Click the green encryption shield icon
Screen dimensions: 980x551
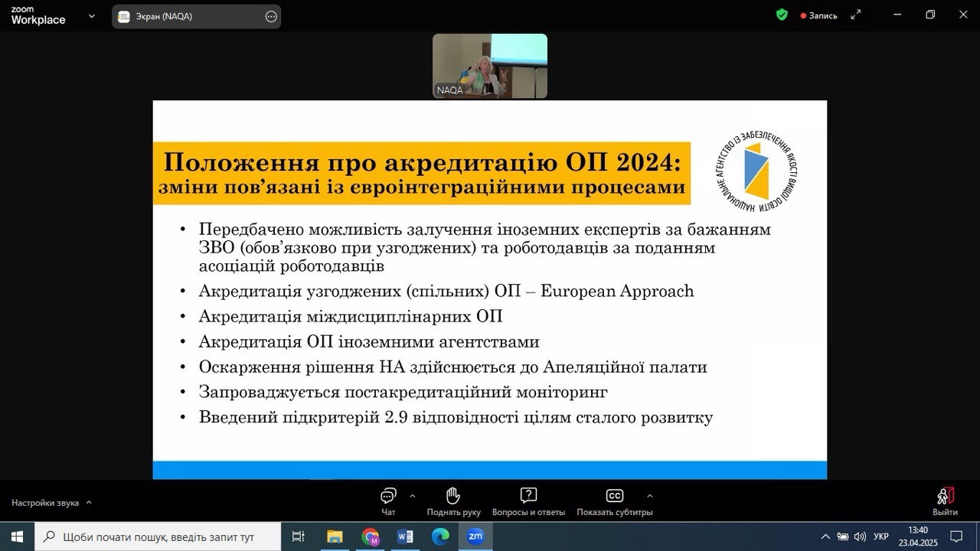[x=782, y=15]
